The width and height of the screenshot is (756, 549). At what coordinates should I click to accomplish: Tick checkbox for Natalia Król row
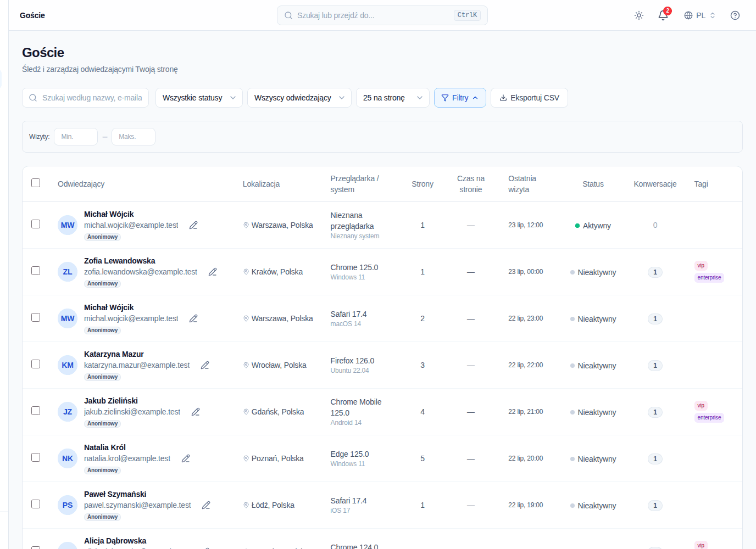tap(36, 457)
